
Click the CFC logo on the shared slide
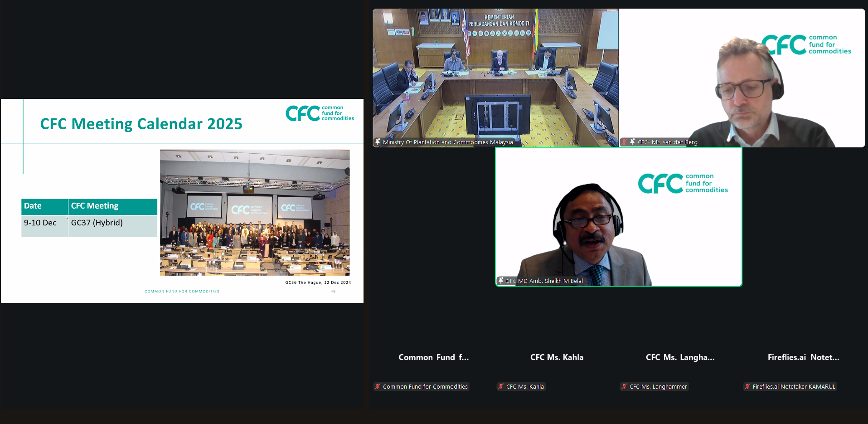[x=320, y=113]
